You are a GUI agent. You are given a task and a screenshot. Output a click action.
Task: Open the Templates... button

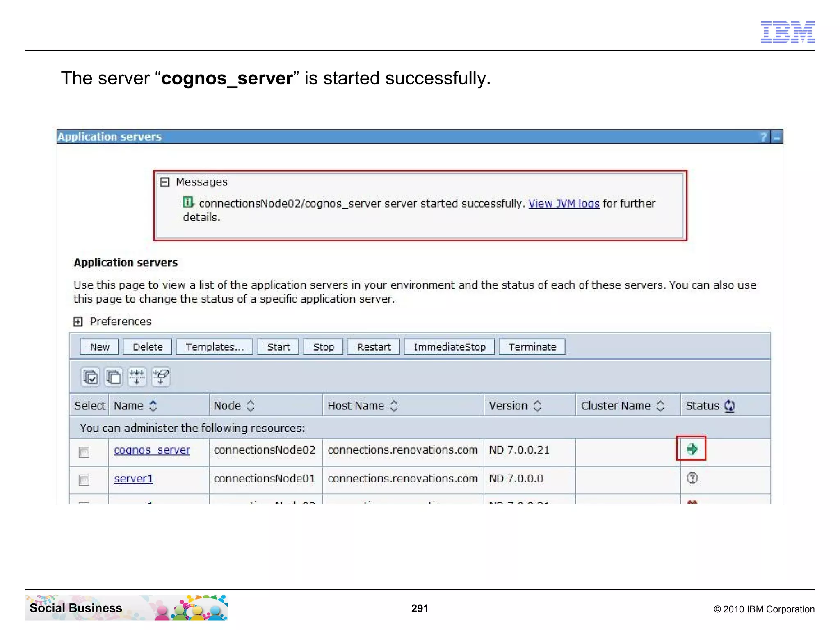coord(215,347)
